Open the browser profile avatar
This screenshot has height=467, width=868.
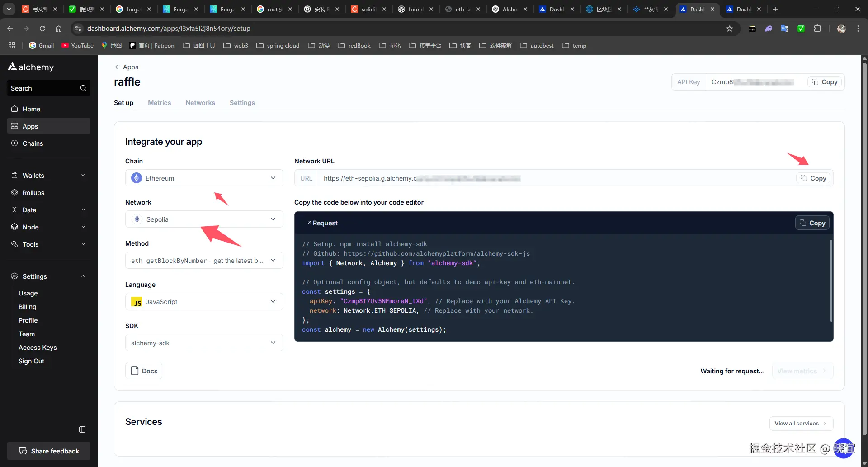841,29
